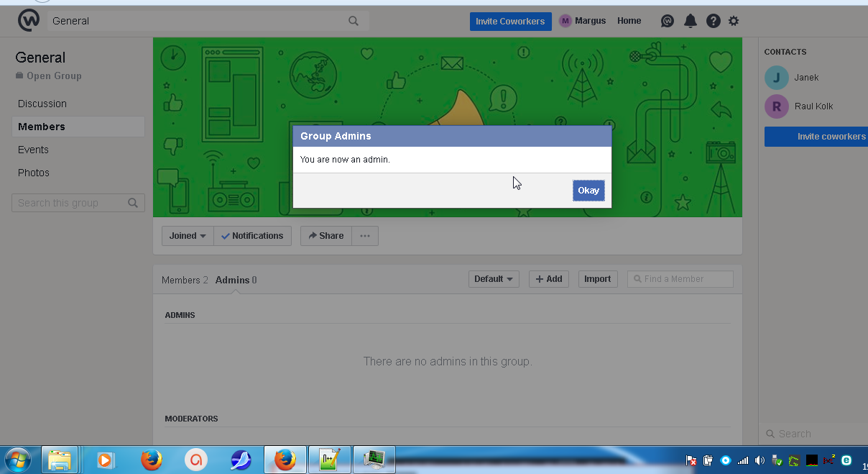Open the help question mark icon
The image size is (868, 474).
pyautogui.click(x=713, y=21)
